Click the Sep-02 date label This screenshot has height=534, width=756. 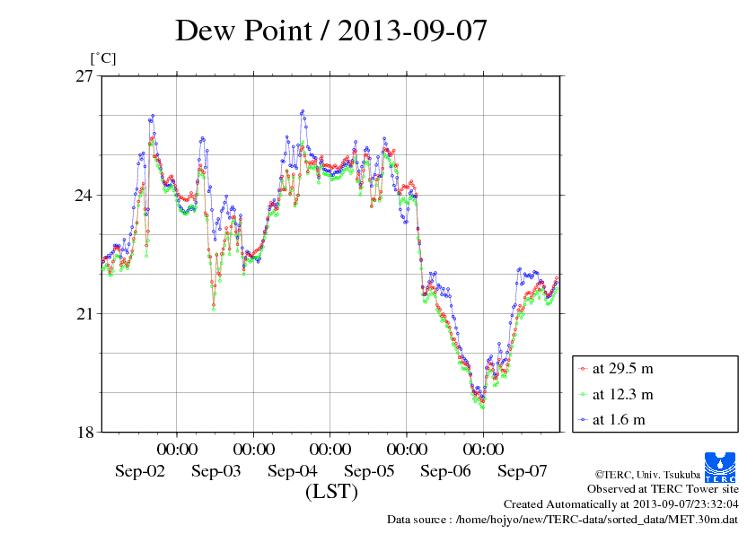point(139,471)
